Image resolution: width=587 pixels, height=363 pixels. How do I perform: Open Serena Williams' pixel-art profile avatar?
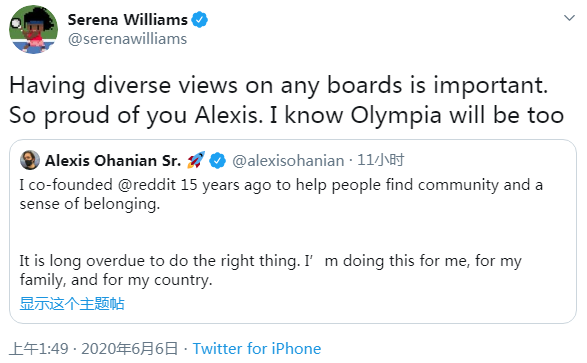33,29
